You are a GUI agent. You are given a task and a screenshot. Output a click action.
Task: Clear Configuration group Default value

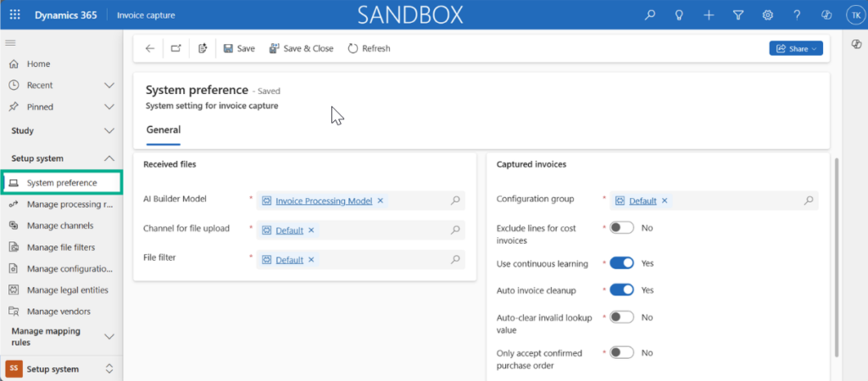pyautogui.click(x=665, y=201)
